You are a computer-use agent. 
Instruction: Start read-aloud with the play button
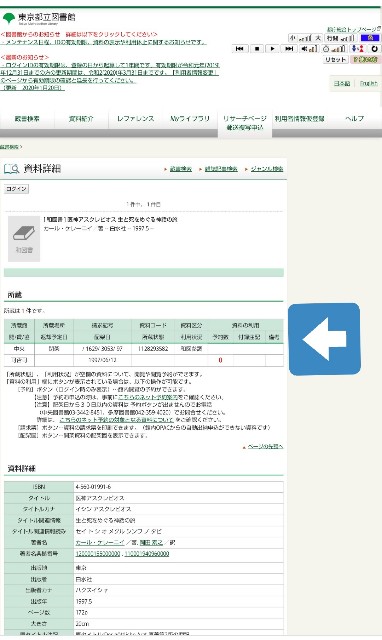[272, 49]
